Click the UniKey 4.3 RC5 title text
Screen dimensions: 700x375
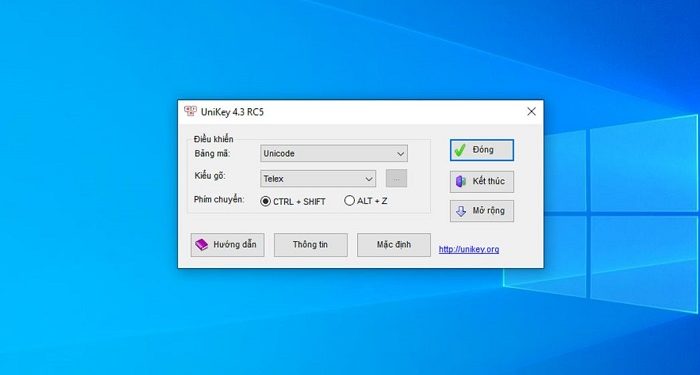pos(232,112)
